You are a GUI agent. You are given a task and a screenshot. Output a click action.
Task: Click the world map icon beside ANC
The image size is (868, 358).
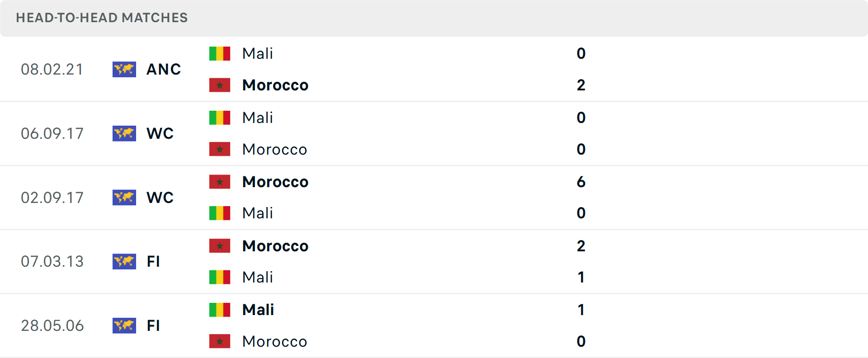click(x=124, y=69)
